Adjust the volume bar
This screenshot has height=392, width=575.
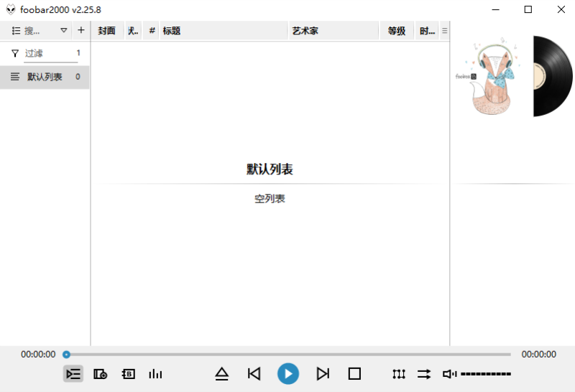486,374
